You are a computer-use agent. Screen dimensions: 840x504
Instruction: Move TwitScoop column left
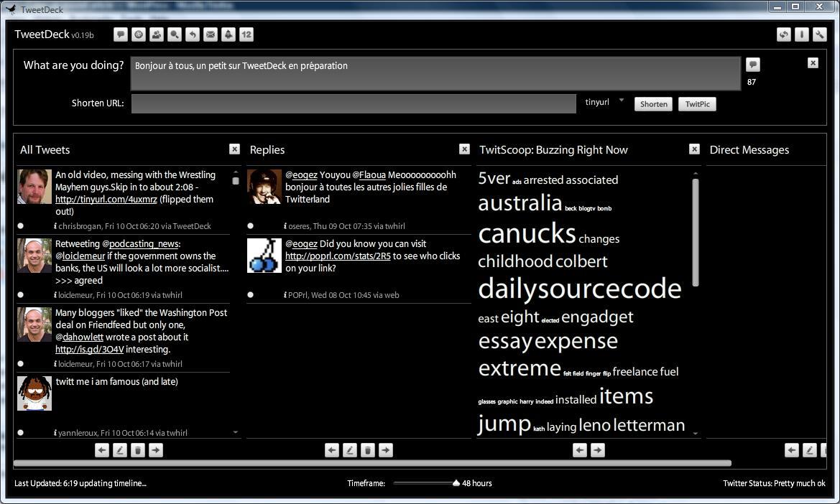point(580,450)
